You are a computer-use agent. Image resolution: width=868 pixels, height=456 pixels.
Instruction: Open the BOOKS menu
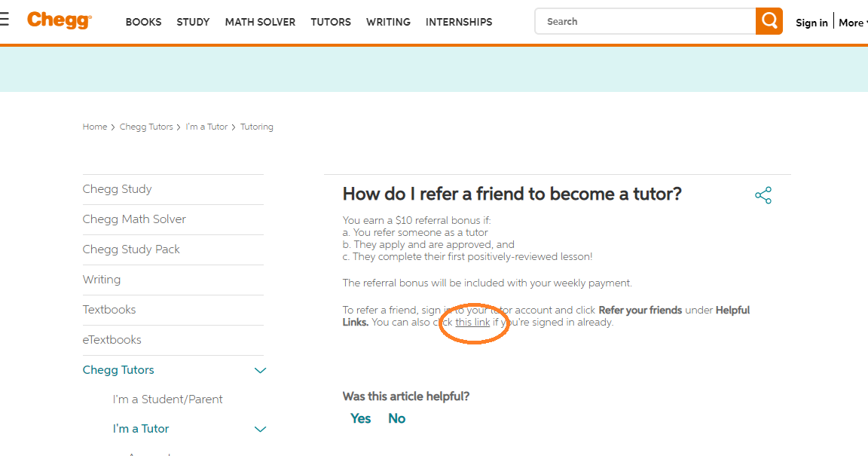coord(143,22)
